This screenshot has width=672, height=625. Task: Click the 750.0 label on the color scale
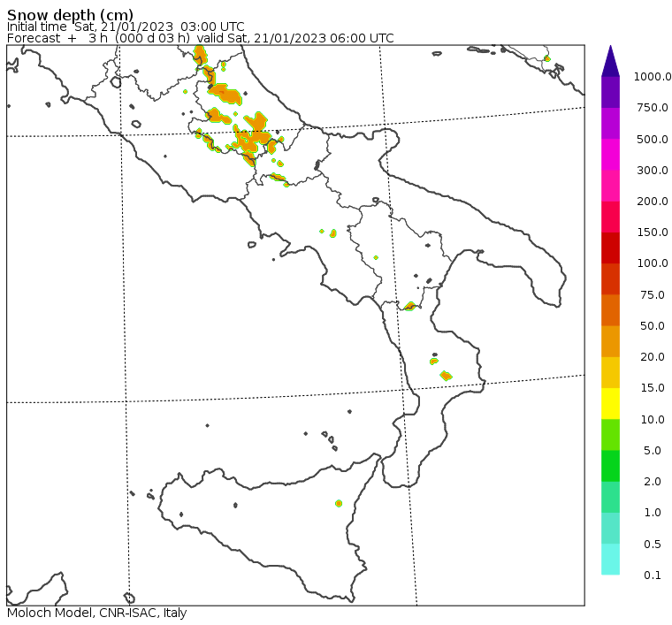[x=653, y=108]
